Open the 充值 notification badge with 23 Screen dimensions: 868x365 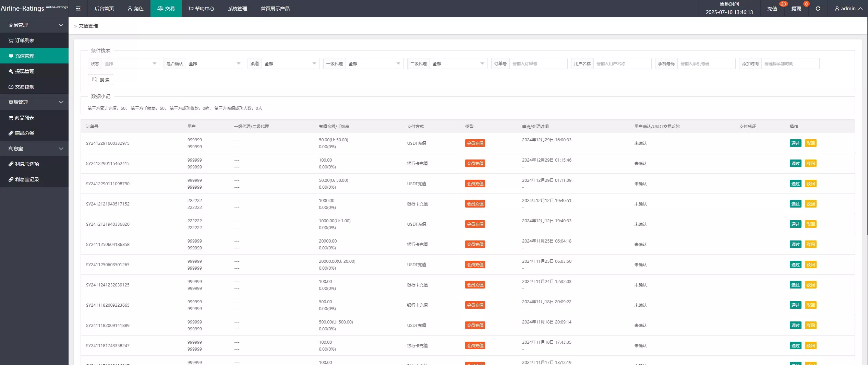pos(772,9)
